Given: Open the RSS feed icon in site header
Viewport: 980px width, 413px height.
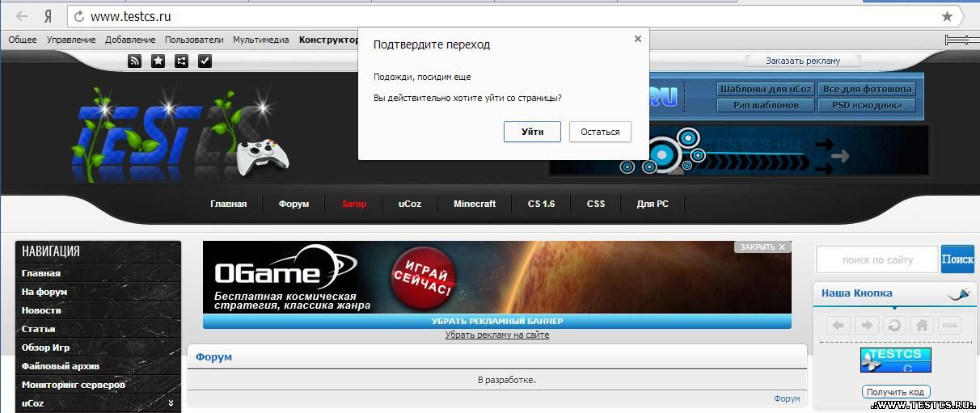Looking at the screenshot, I should [x=134, y=61].
